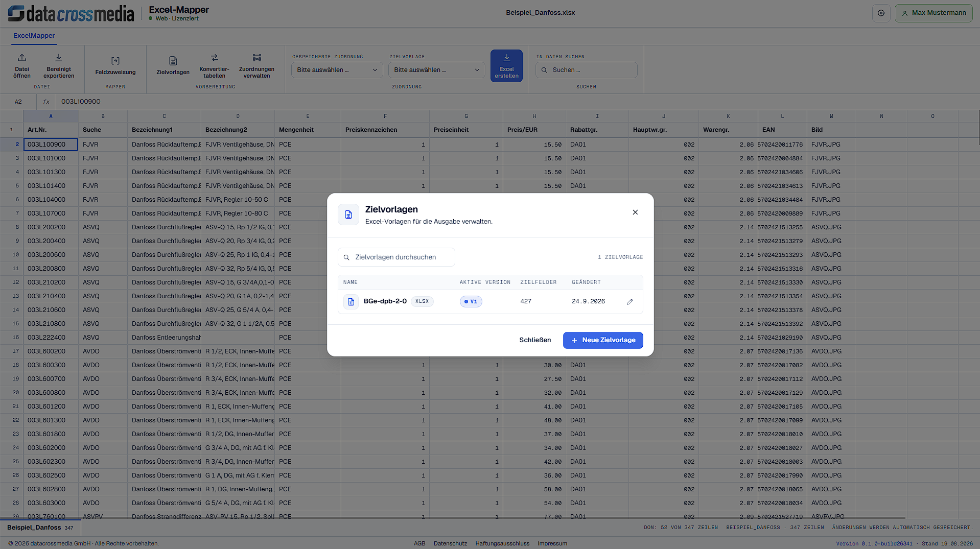
Task: Focus the Zielvorlagen durchsuchen search field
Action: coord(396,257)
